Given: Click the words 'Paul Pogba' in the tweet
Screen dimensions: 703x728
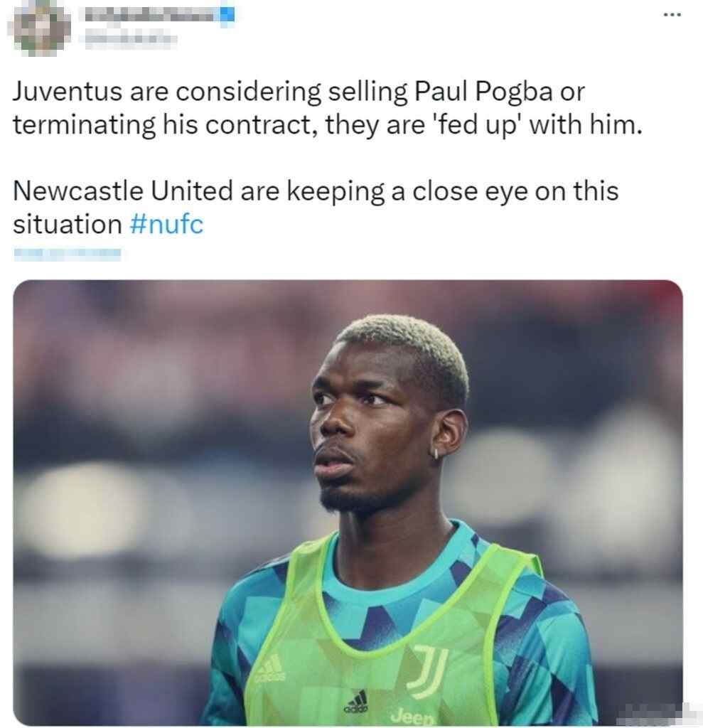Looking at the screenshot, I should pos(483,91).
